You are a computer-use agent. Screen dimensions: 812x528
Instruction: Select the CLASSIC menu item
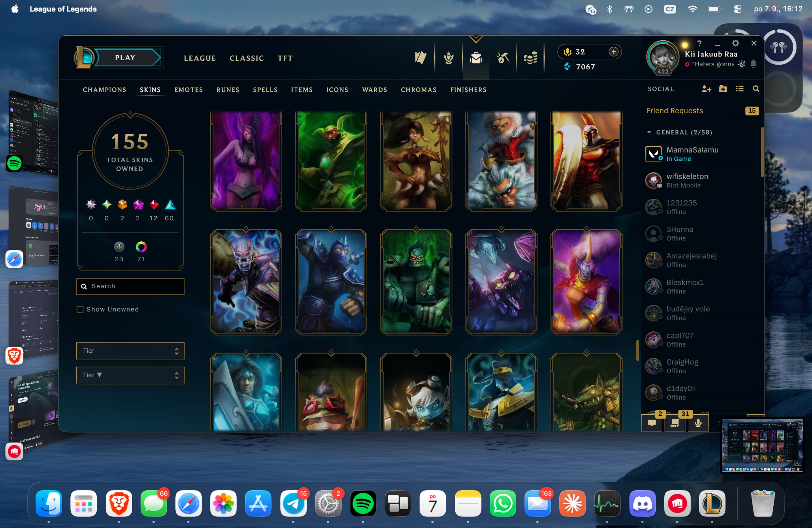247,58
